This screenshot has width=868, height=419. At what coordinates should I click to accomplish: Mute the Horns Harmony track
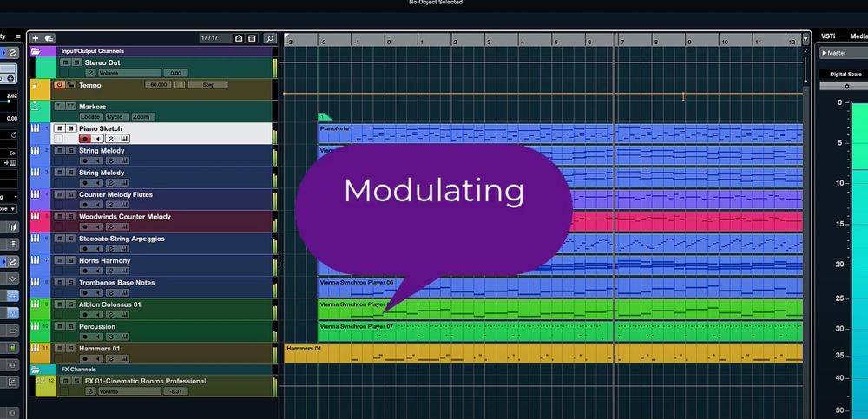click(x=60, y=260)
